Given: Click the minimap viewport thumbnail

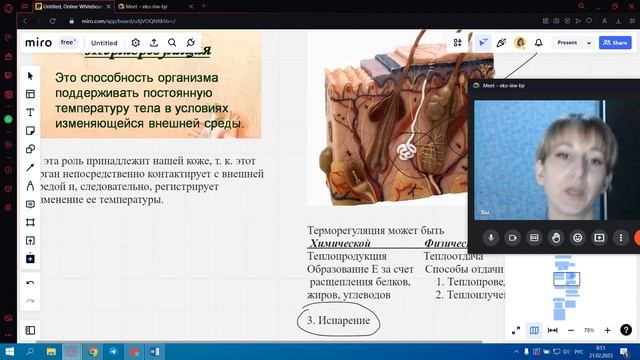Looking at the screenshot, I should click(567, 279).
